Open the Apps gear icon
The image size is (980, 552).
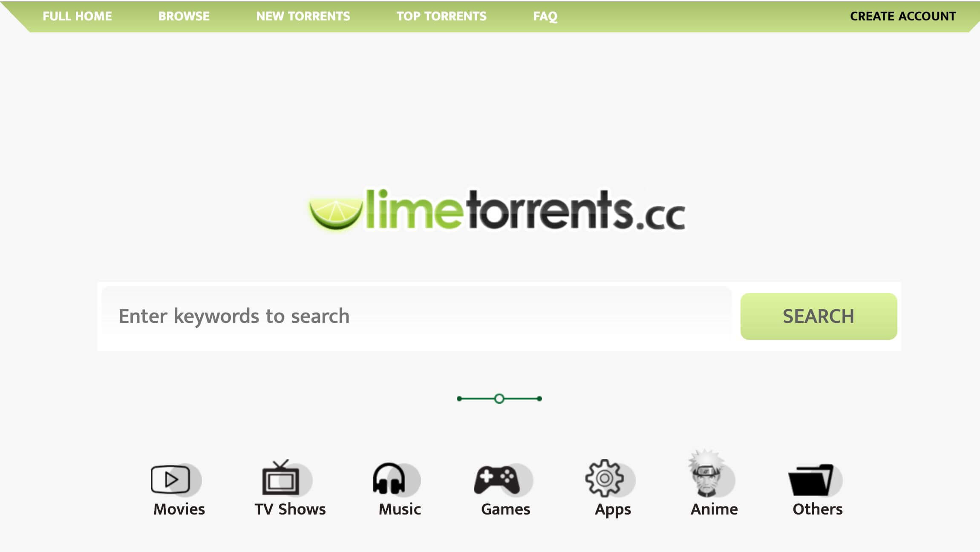click(x=604, y=478)
